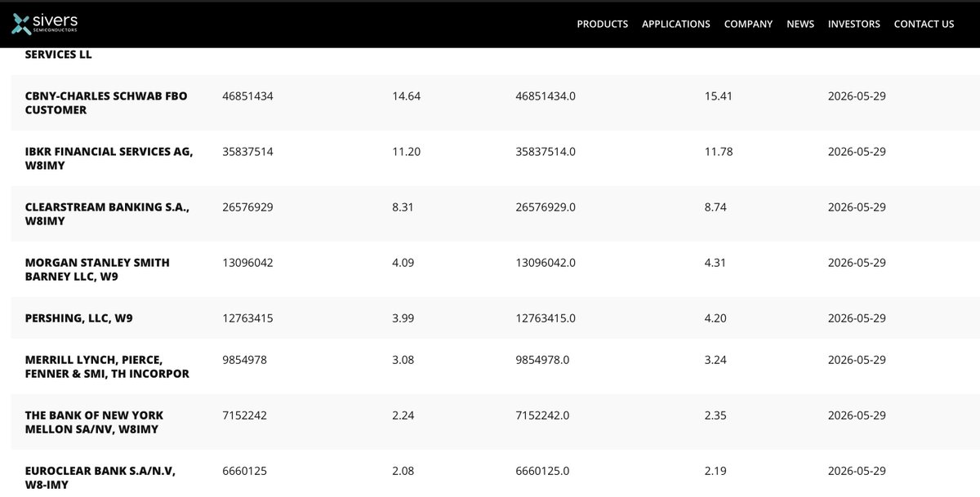Select share count 35837514
This screenshot has height=497, width=980.
(247, 152)
